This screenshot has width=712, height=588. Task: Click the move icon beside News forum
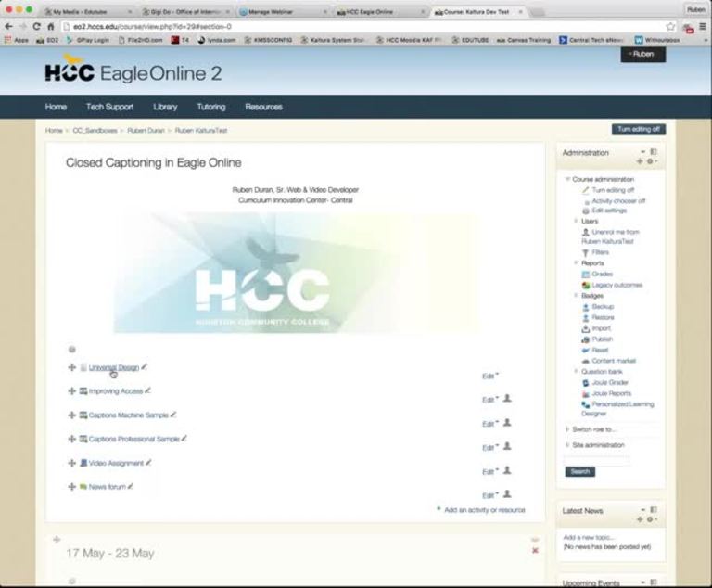pyautogui.click(x=71, y=487)
